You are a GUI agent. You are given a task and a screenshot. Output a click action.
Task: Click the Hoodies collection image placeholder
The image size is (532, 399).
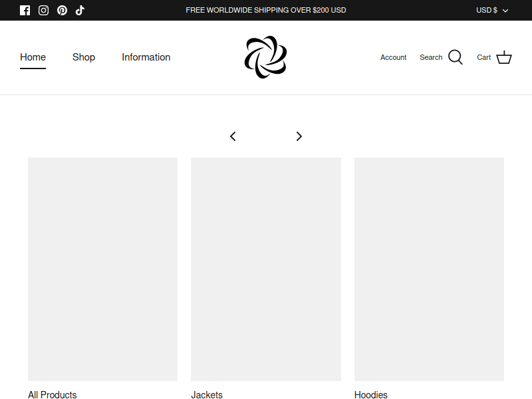(429, 269)
